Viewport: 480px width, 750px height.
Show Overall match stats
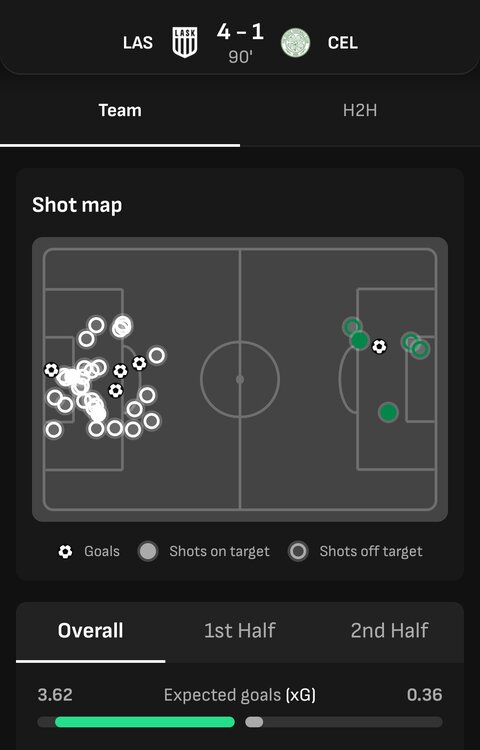coord(90,631)
